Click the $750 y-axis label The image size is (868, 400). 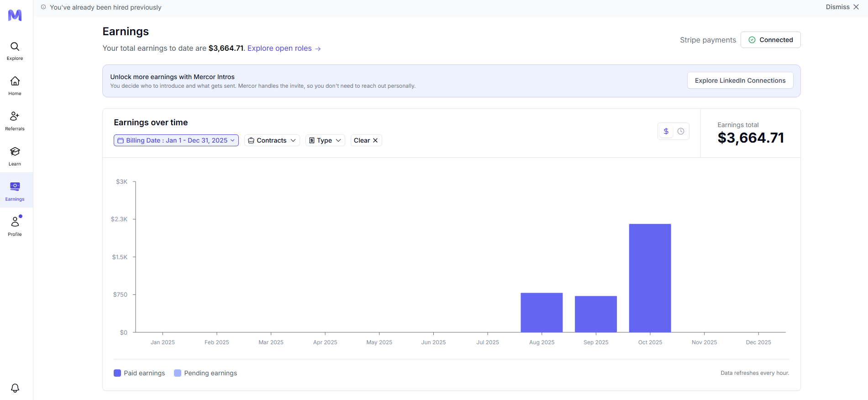coord(121,294)
